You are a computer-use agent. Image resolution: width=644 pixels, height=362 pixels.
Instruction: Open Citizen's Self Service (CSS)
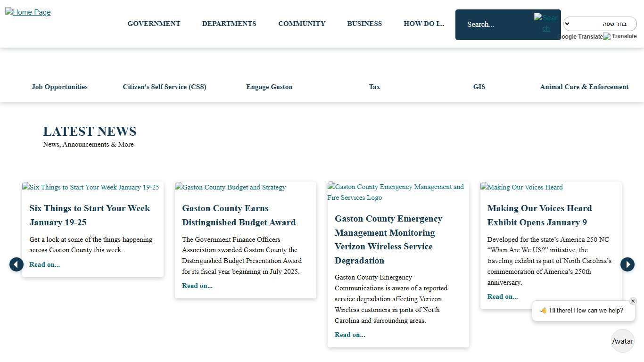164,87
